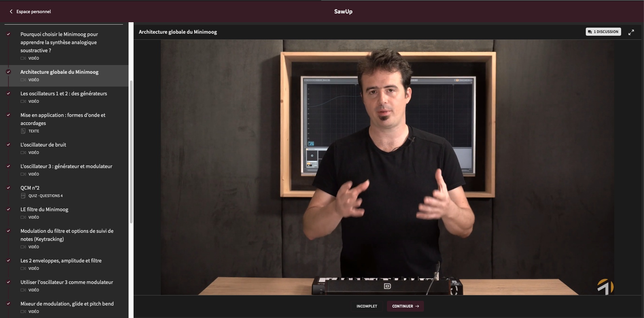Click the SawUp logo in the video corner

point(605,287)
